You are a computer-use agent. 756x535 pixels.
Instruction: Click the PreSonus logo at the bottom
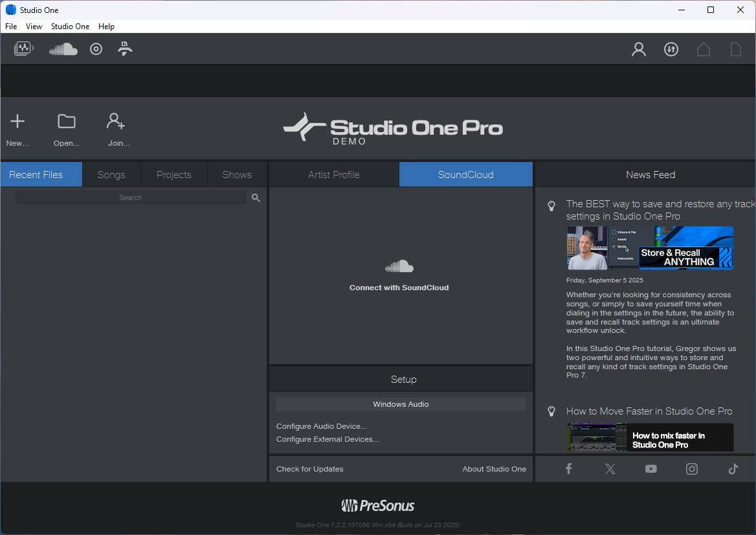click(x=378, y=506)
